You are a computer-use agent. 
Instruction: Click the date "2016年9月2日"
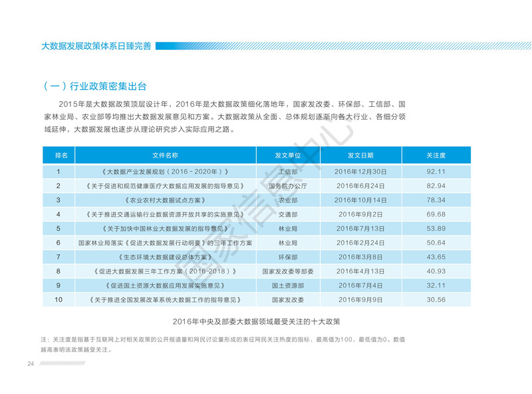tap(360, 215)
